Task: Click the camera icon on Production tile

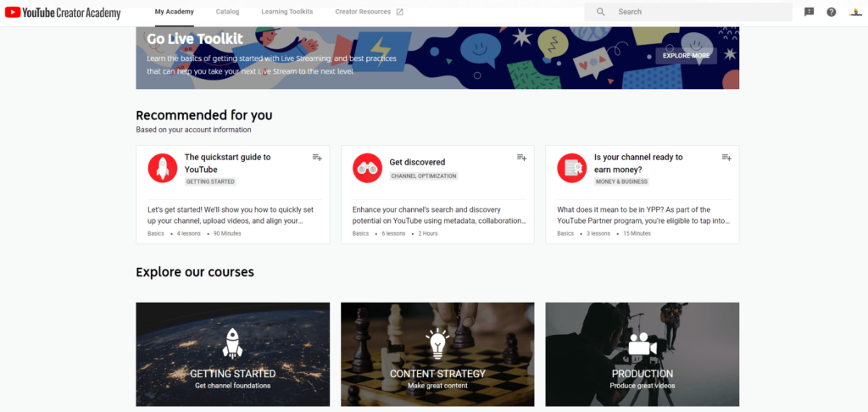Action: point(643,344)
